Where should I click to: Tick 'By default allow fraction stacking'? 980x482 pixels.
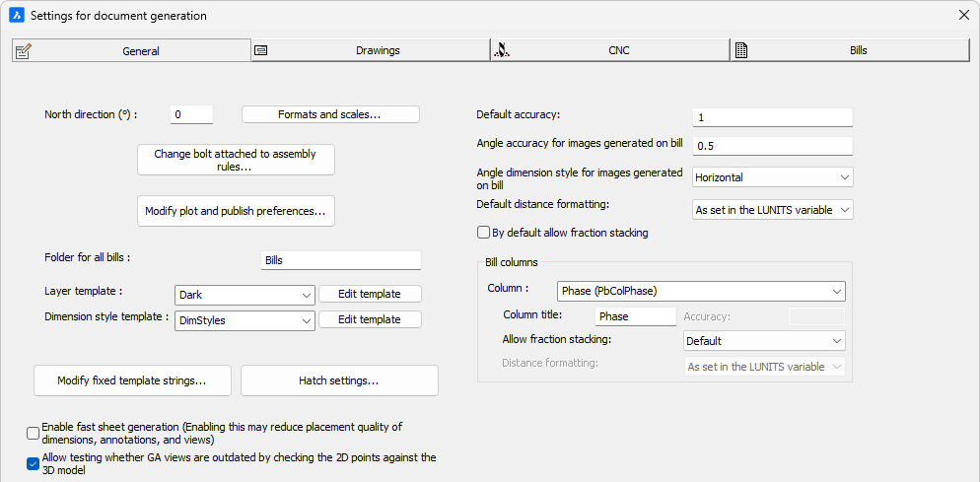click(483, 234)
